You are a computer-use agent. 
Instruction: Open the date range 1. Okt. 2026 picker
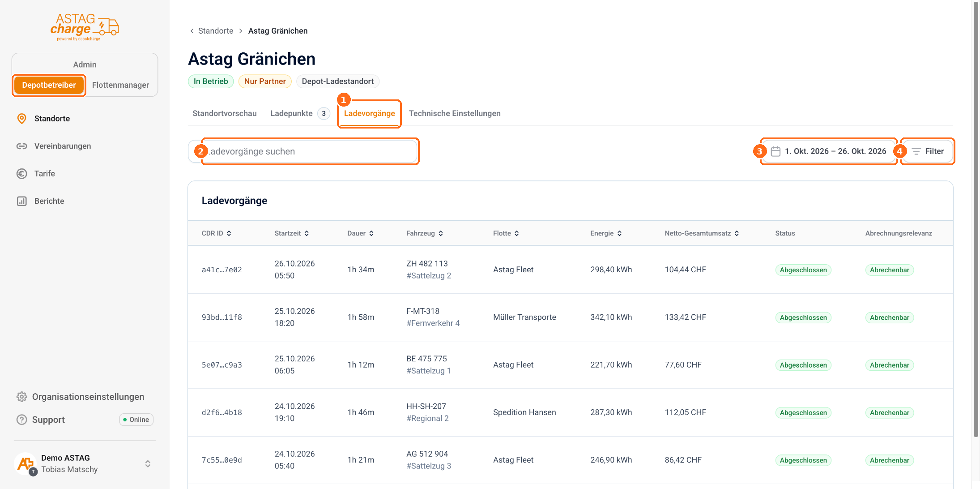click(x=829, y=151)
